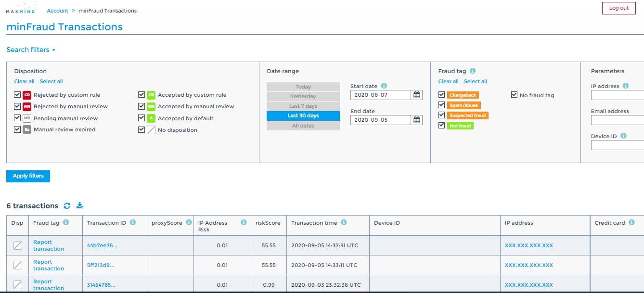Uncheck the Suspected fraud tag
Screen dimensions: 644x293
[442, 115]
